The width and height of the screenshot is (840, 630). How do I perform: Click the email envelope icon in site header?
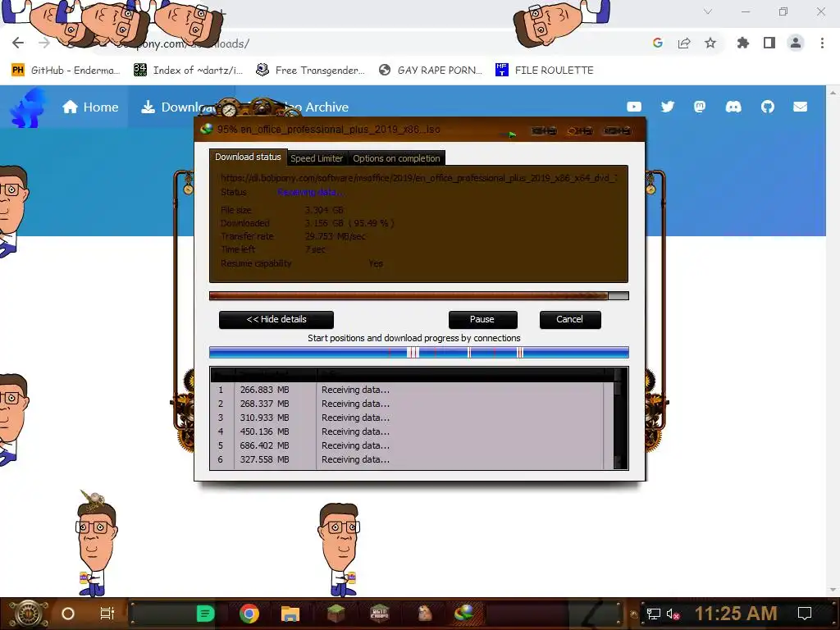click(x=801, y=107)
